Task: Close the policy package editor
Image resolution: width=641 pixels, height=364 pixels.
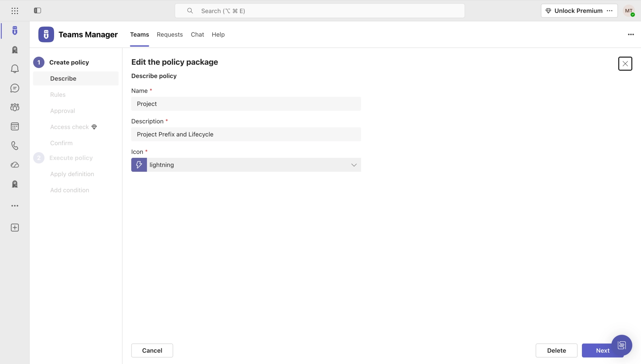Action: tap(625, 64)
